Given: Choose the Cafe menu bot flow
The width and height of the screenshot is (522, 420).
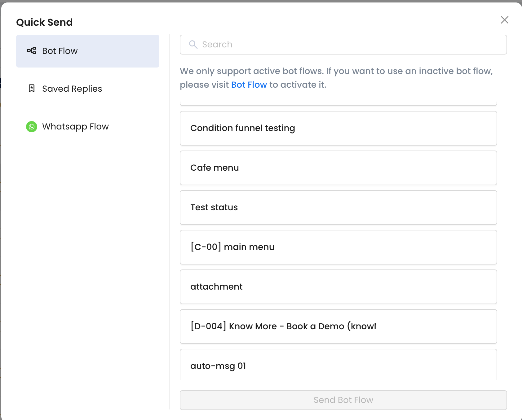Looking at the screenshot, I should pos(338,168).
